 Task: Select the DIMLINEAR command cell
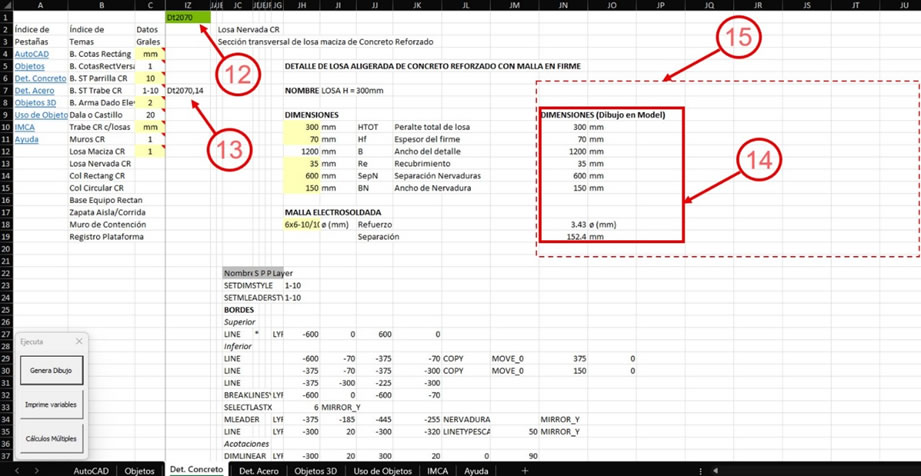tap(244, 456)
